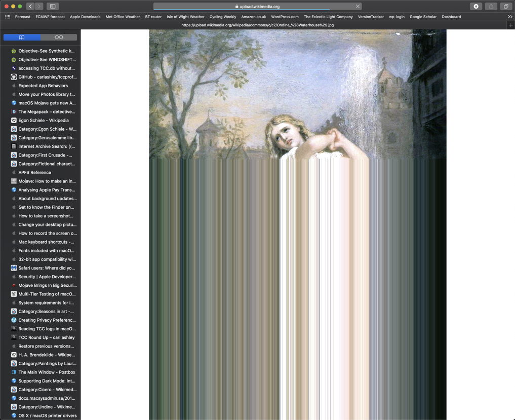Open the Cycling Weekly favorite
The width and height of the screenshot is (515, 420).
coord(223,17)
